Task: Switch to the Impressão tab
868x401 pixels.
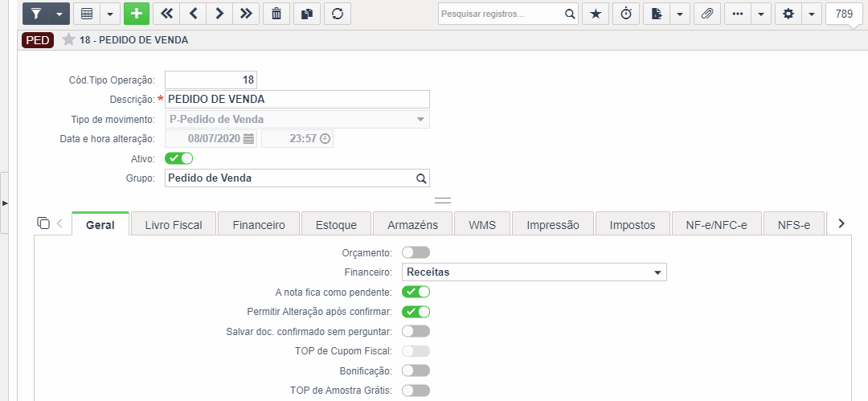Action: pos(553,225)
